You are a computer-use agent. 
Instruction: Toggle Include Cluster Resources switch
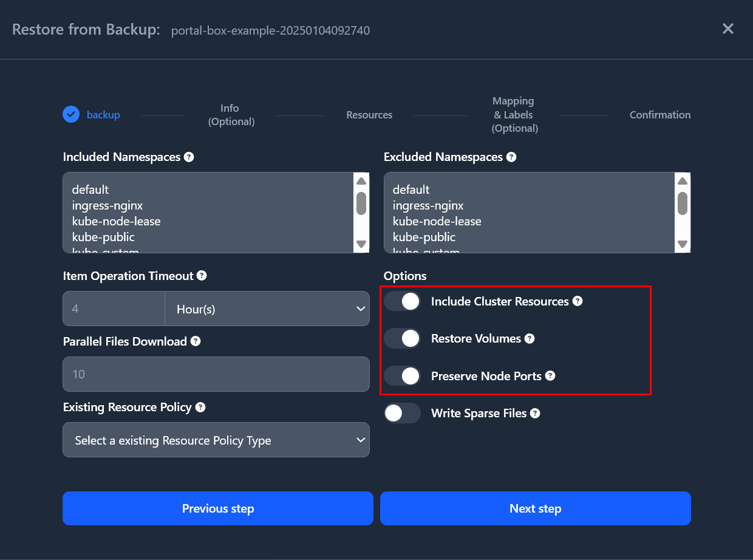[402, 301]
